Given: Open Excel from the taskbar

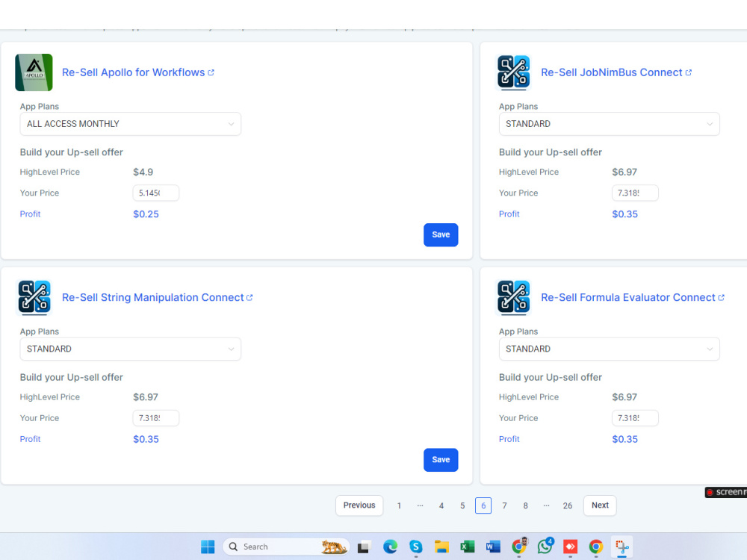Looking at the screenshot, I should pos(468,547).
